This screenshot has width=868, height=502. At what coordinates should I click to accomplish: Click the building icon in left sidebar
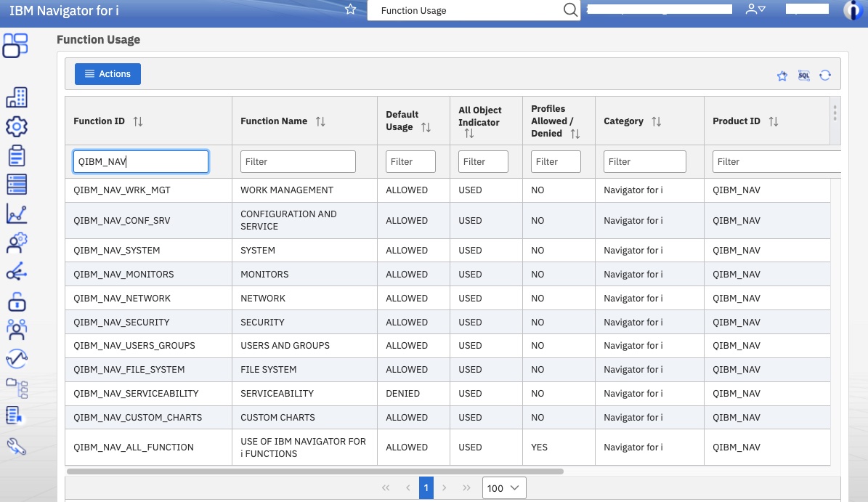click(17, 97)
